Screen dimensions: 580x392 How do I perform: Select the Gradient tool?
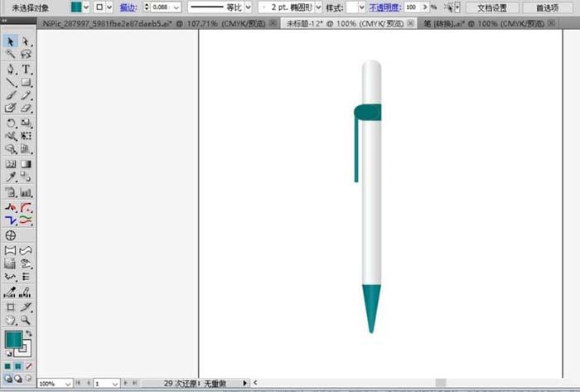pyautogui.click(x=26, y=164)
